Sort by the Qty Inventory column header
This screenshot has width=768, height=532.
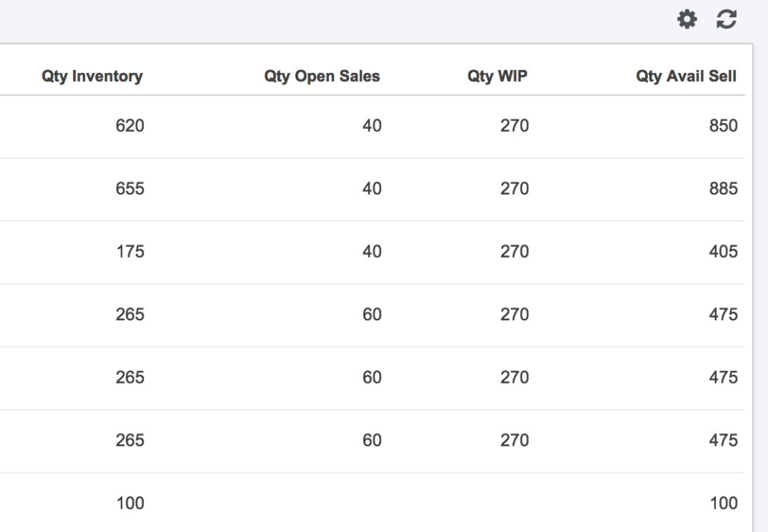pos(92,75)
